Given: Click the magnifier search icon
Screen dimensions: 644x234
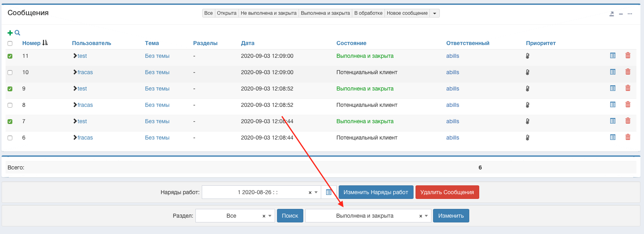Looking at the screenshot, I should [x=18, y=33].
